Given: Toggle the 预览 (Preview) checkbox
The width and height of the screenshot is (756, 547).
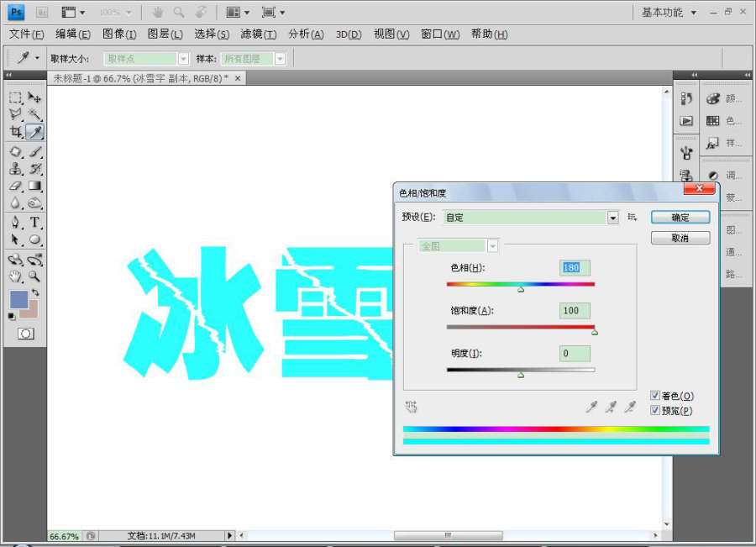Looking at the screenshot, I should [655, 411].
